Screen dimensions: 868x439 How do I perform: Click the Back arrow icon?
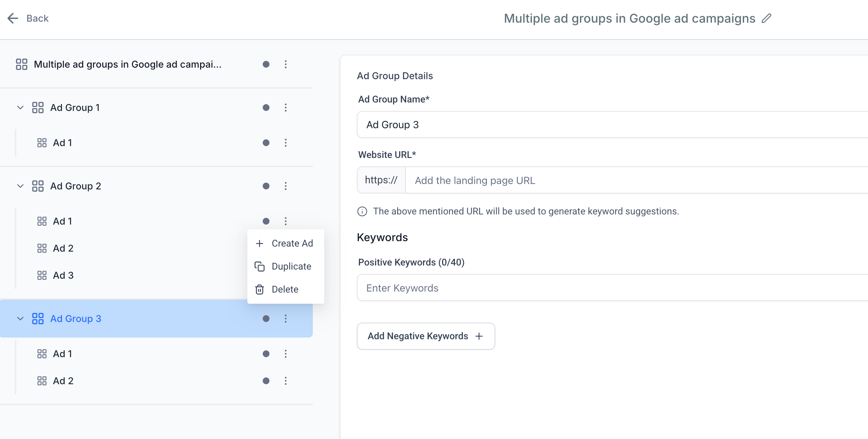(13, 18)
